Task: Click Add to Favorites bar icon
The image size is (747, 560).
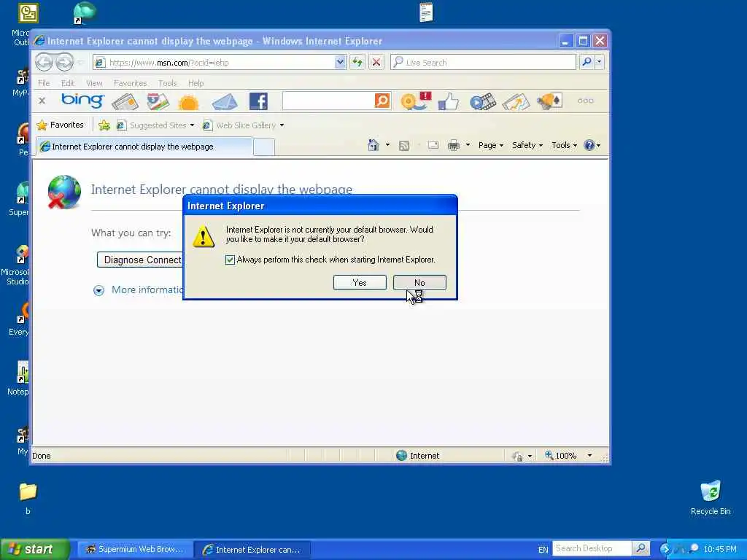Action: [x=104, y=125]
